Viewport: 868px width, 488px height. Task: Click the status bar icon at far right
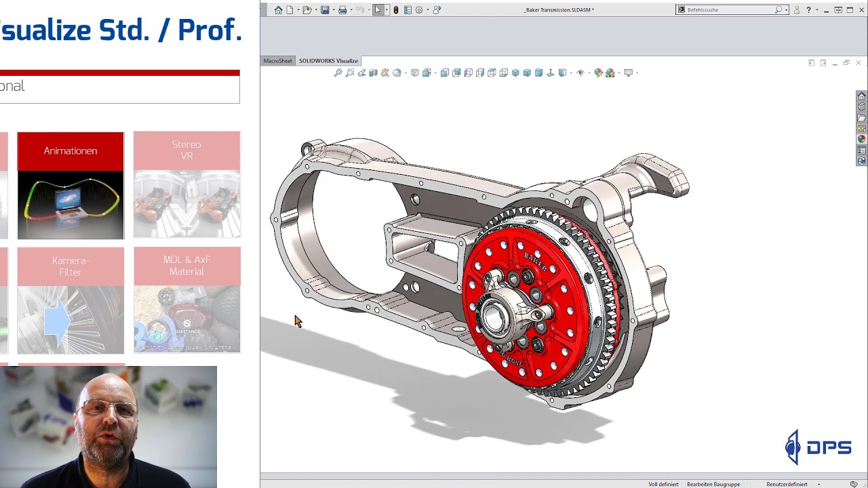854,484
